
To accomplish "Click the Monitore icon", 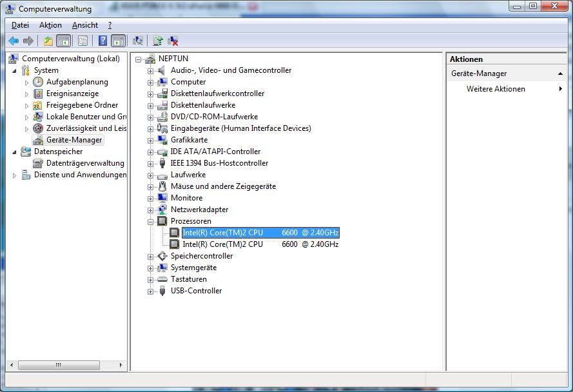I will pyautogui.click(x=162, y=198).
